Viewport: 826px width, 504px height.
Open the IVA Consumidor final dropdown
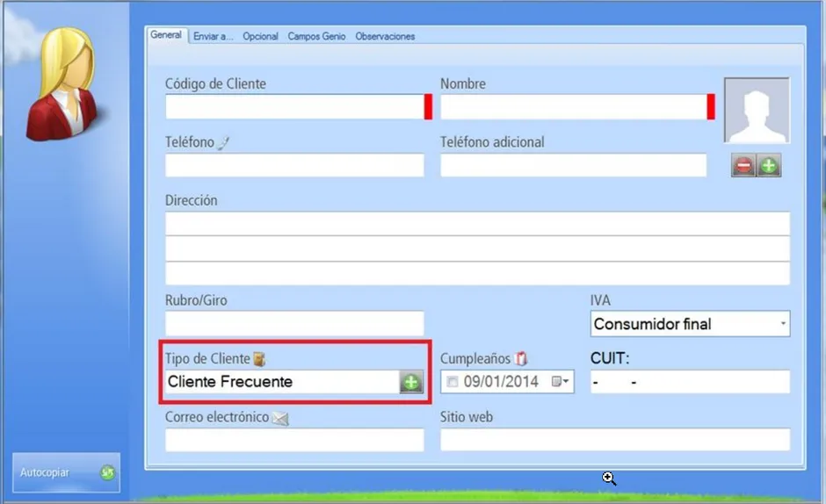(690, 324)
